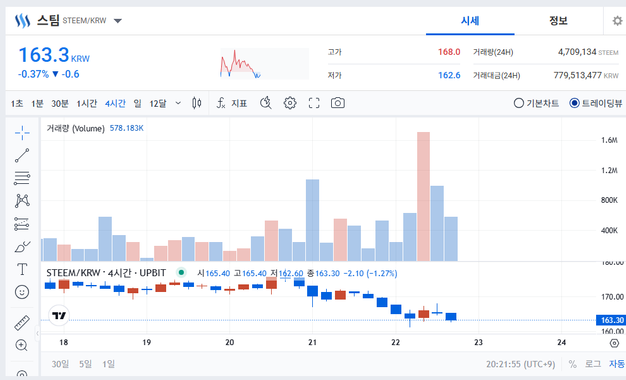This screenshot has height=380, width=626.
Task: Open the emoji sticker tool
Action: tap(22, 292)
